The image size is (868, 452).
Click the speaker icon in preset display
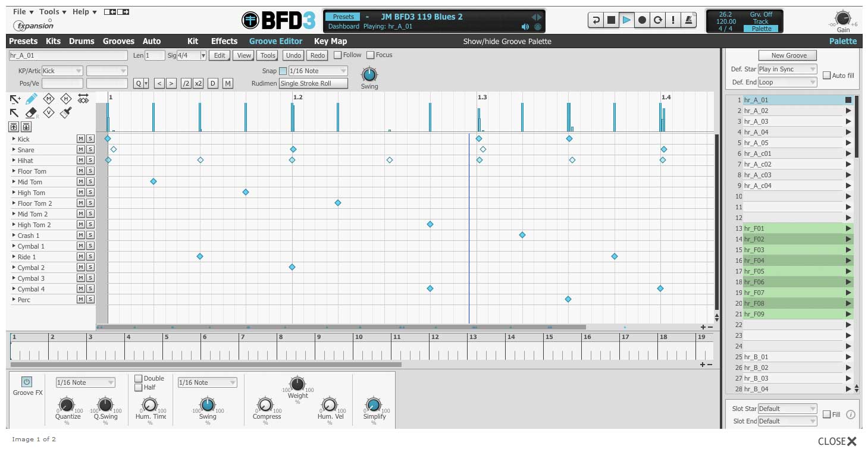[x=525, y=27]
